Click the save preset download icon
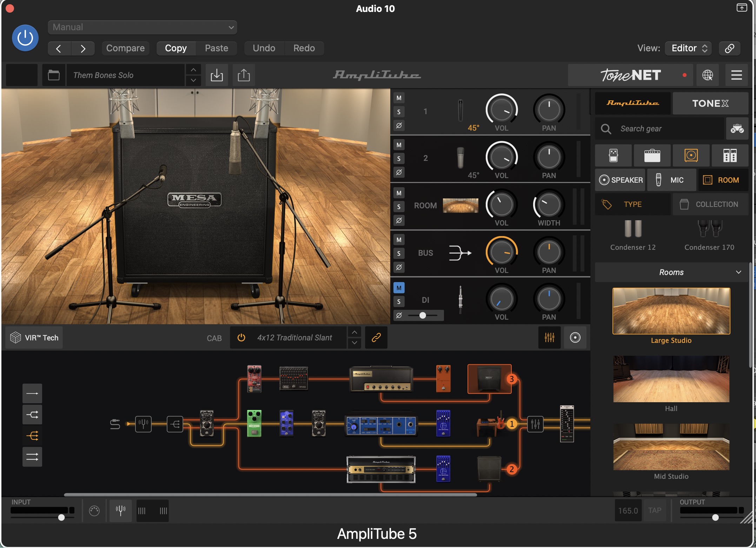This screenshot has width=756, height=548. (x=217, y=75)
